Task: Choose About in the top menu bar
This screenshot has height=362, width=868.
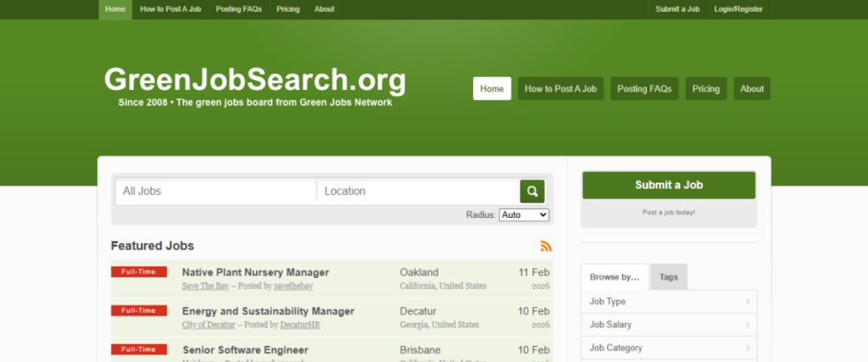Action: click(324, 9)
